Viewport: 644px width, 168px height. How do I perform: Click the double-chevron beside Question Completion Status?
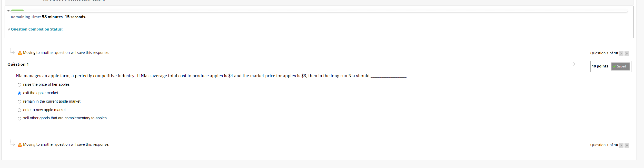[9, 29]
